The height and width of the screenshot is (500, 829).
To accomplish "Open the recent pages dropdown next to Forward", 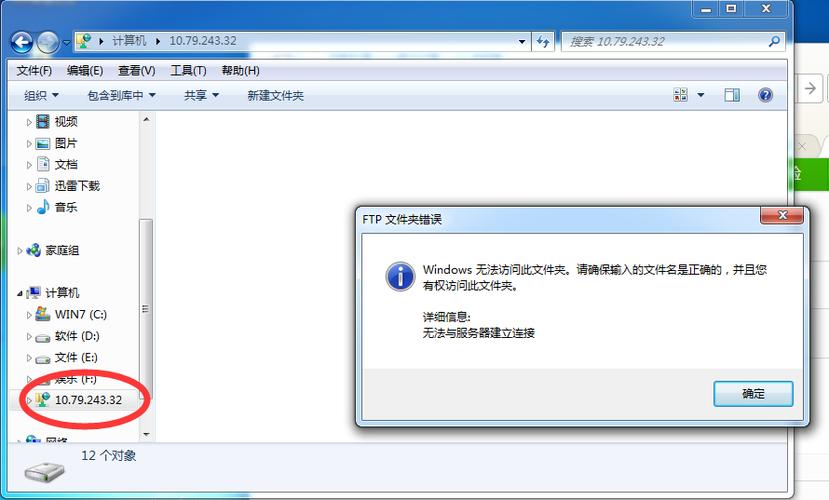I will point(67,42).
